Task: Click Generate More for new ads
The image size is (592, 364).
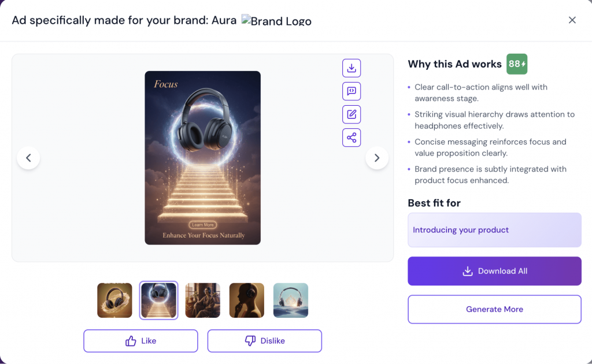Action: point(494,309)
